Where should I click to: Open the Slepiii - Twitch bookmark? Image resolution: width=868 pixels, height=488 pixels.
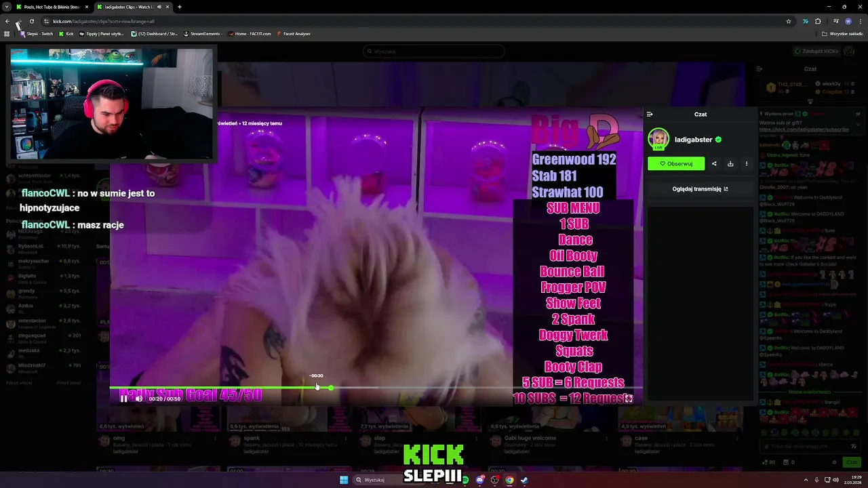click(x=37, y=33)
